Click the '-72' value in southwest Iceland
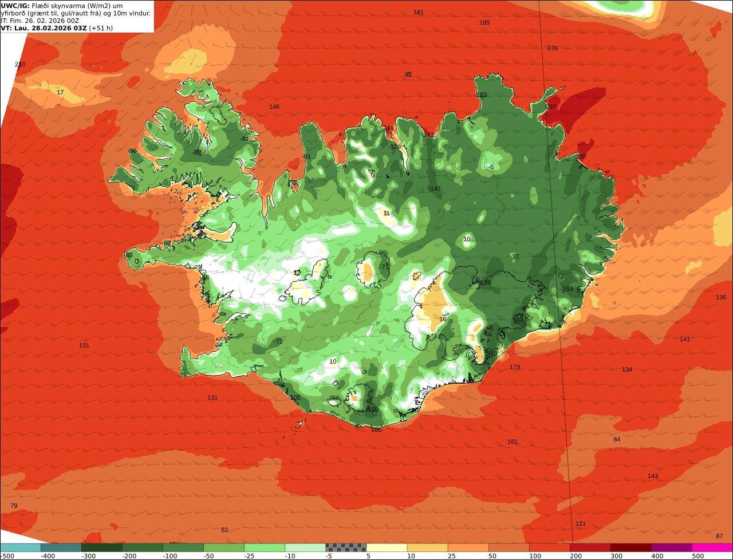733x560 pixels. click(278, 341)
